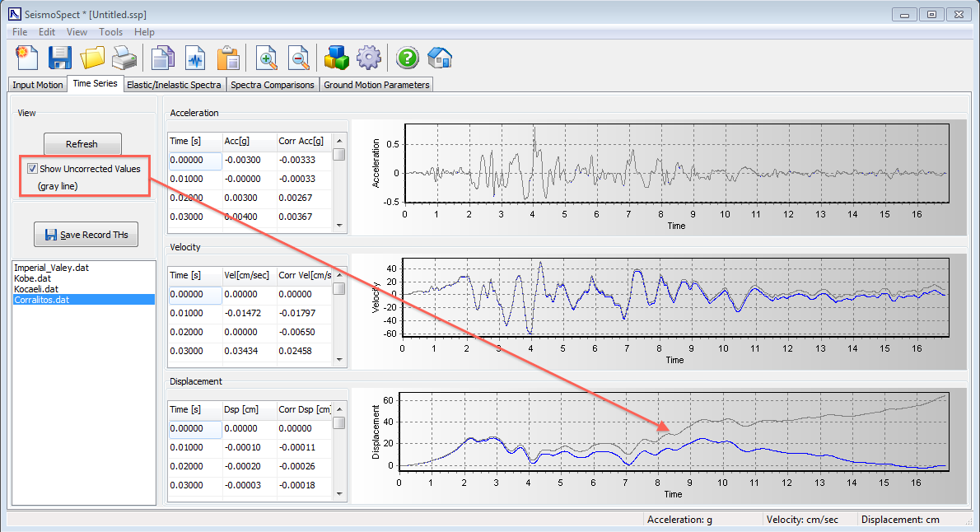Save project with floppy disk icon
This screenshot has height=532, width=980.
point(60,58)
